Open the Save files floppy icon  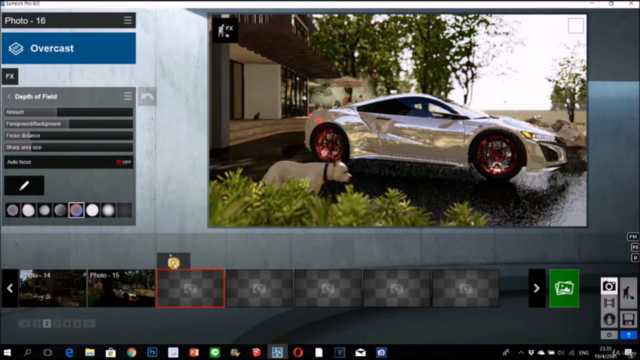[x=628, y=319]
